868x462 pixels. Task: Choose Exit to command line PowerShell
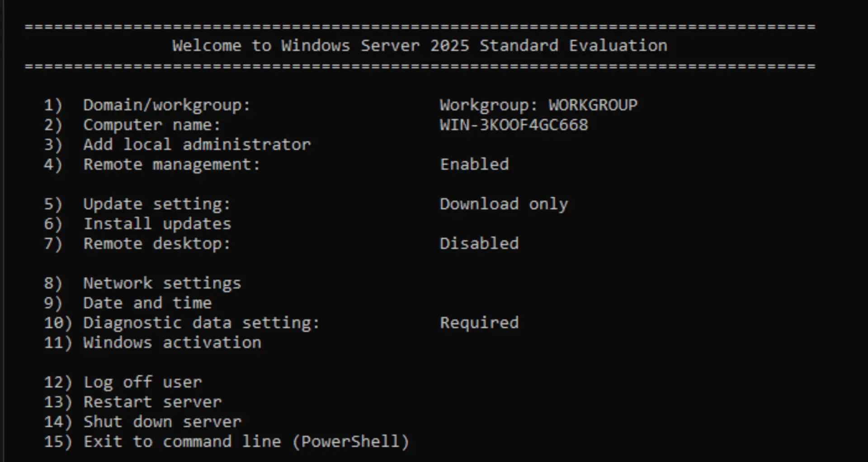coord(246,441)
